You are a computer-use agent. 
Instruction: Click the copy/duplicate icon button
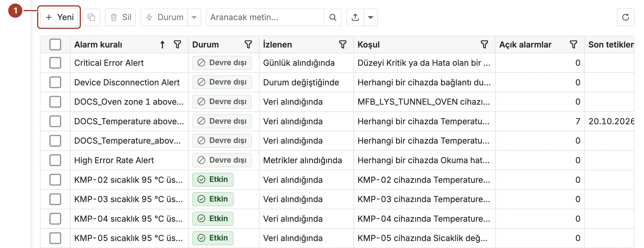pos(91,17)
